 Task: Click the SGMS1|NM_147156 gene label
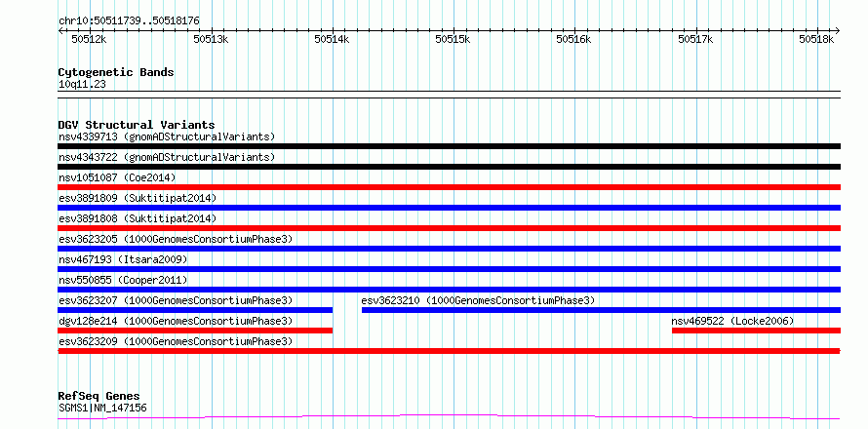click(x=102, y=409)
